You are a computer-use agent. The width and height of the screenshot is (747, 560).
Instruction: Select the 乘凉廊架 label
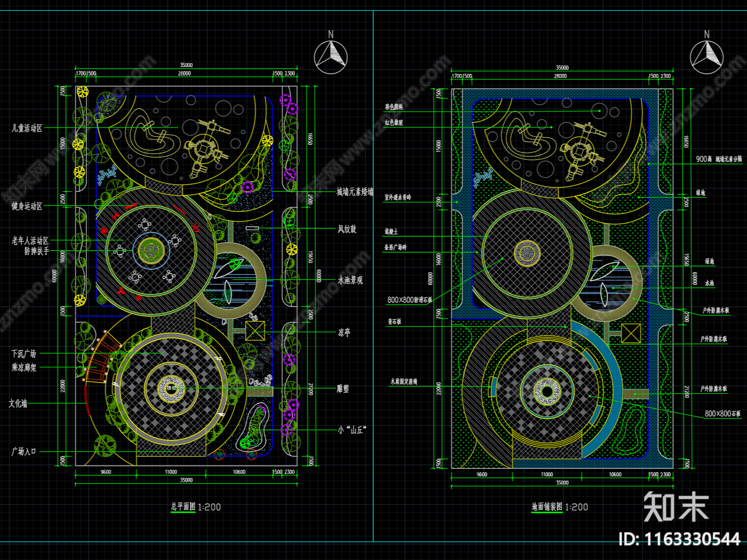[x=24, y=368]
